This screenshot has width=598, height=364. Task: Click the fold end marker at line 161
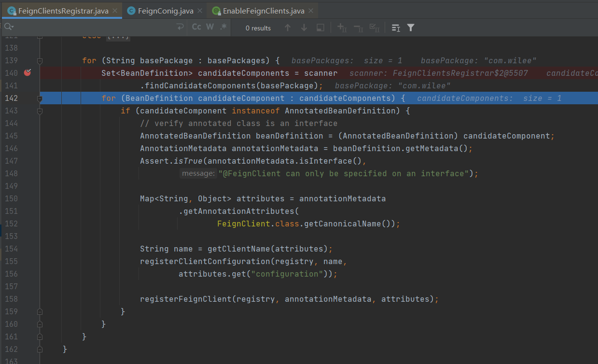pos(40,337)
